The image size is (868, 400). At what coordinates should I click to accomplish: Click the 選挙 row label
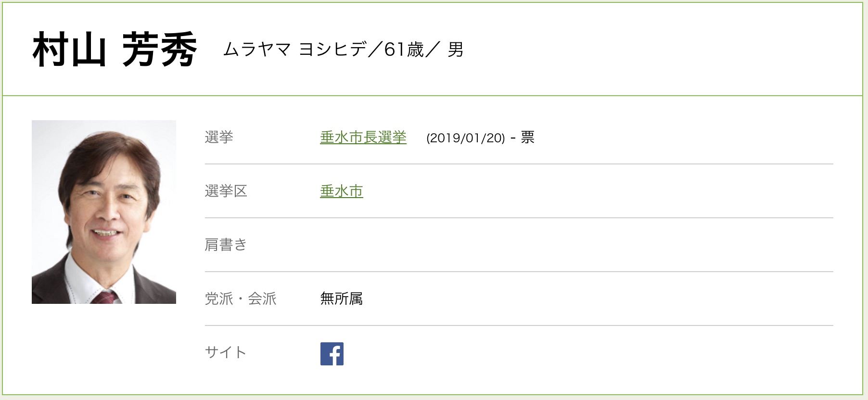[x=219, y=137]
